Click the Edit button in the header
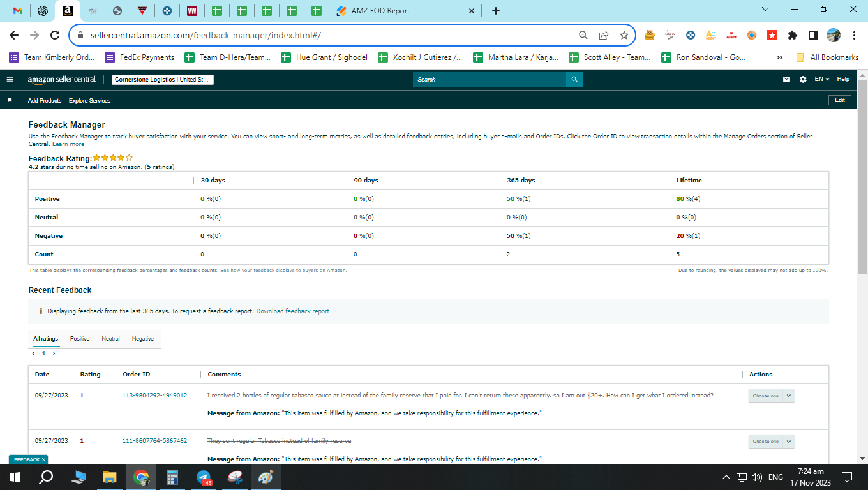Viewport: 868px width, 490px height. pos(840,100)
